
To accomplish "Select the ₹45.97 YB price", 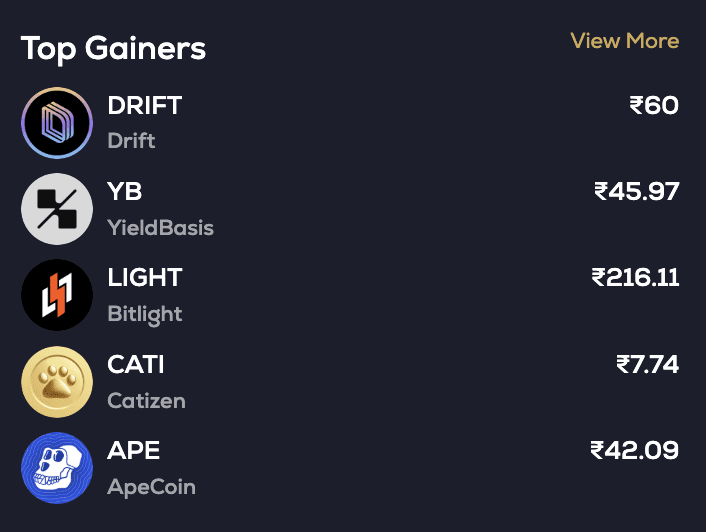I will [x=637, y=191].
